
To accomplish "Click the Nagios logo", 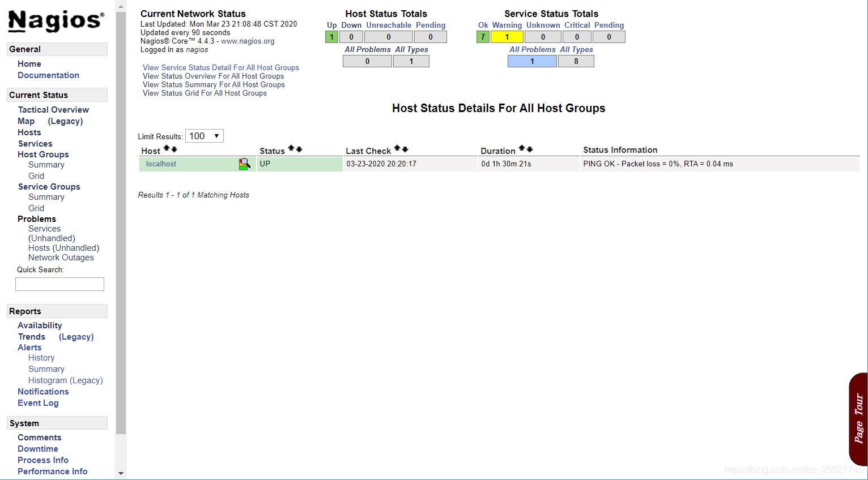I will click(x=56, y=21).
